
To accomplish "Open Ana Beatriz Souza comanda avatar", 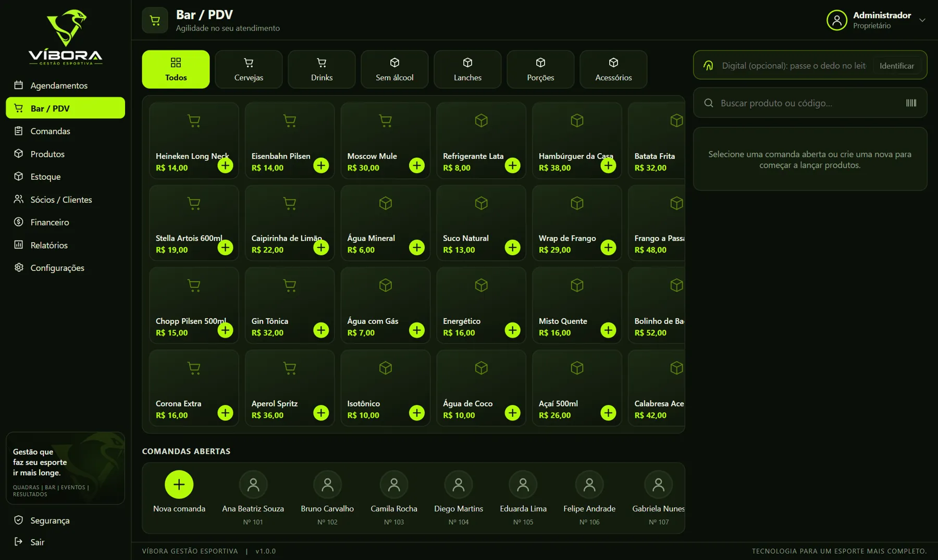I will [x=253, y=484].
